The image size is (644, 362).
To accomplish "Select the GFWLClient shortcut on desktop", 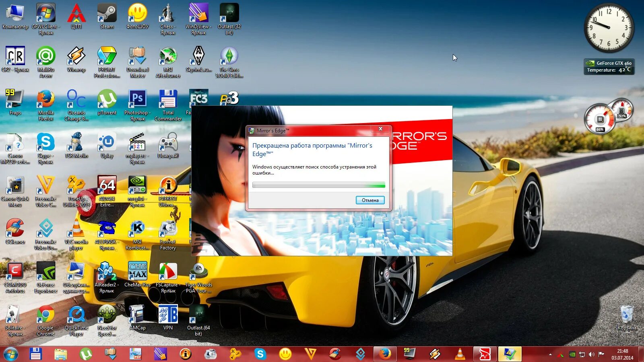I will coord(46,19).
